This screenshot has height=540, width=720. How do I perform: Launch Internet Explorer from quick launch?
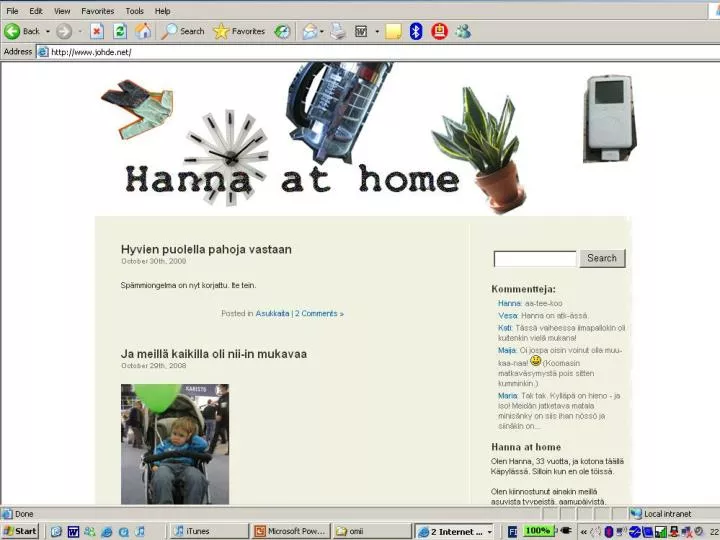tap(107, 532)
